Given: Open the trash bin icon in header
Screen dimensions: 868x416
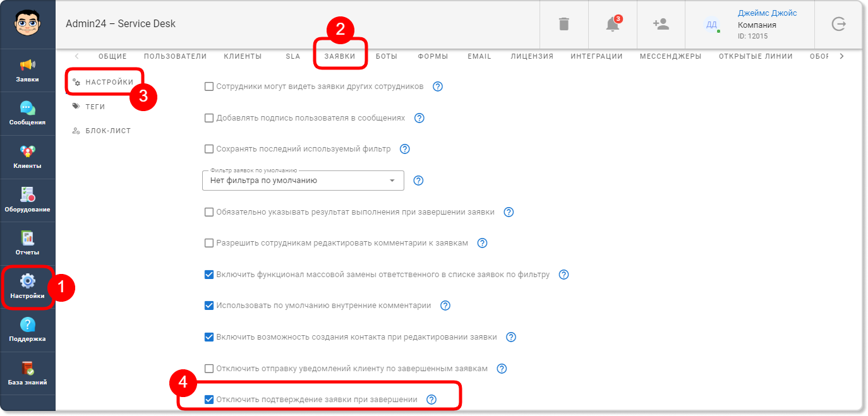Looking at the screenshot, I should 564,24.
